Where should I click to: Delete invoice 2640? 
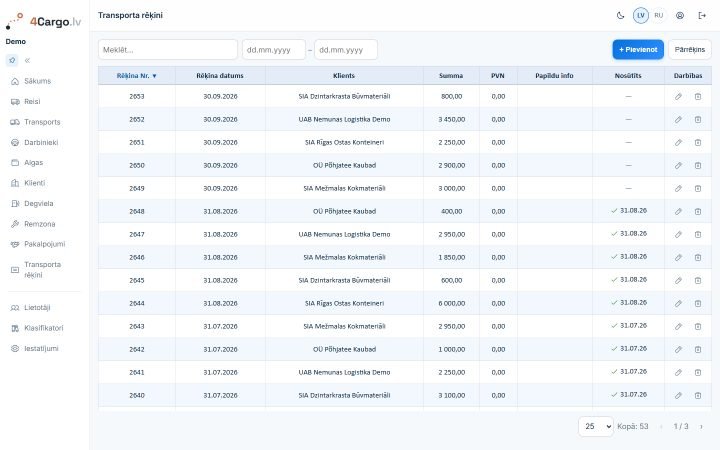tap(698, 395)
